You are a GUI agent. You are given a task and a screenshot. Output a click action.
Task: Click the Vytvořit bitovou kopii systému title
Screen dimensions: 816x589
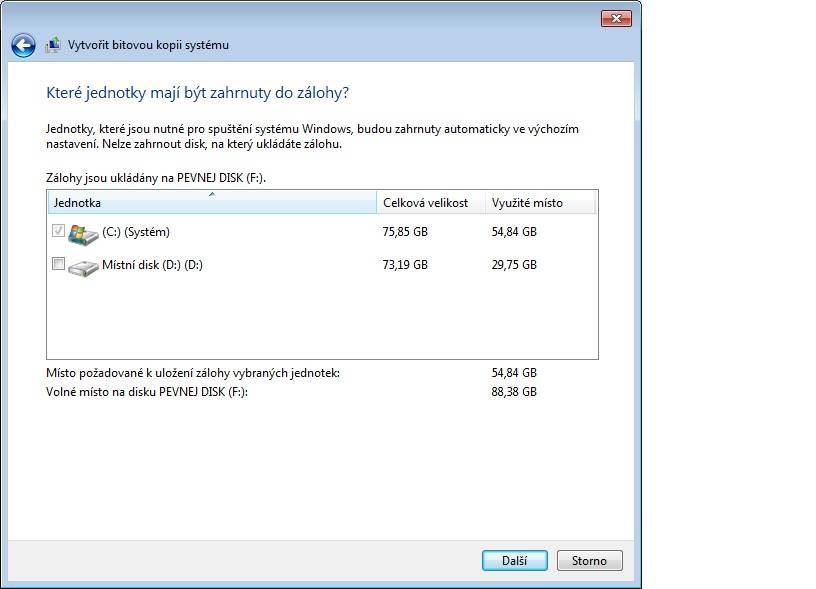point(148,45)
